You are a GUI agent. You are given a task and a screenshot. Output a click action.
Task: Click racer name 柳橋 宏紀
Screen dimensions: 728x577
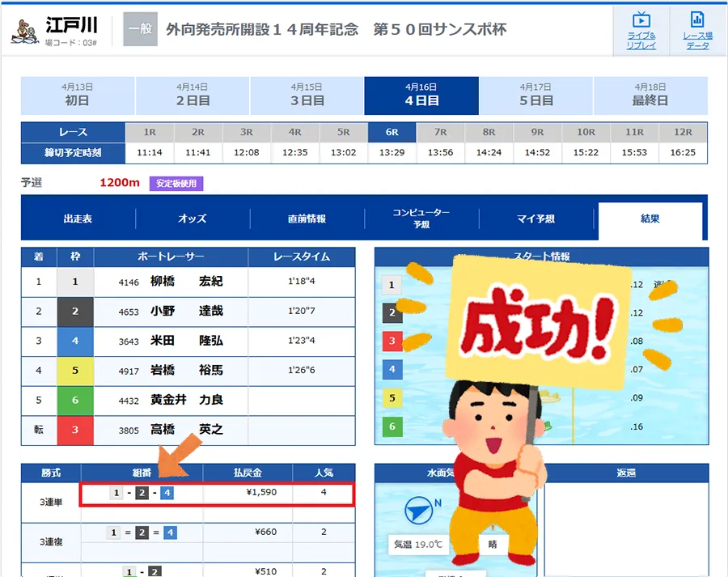pos(186,282)
